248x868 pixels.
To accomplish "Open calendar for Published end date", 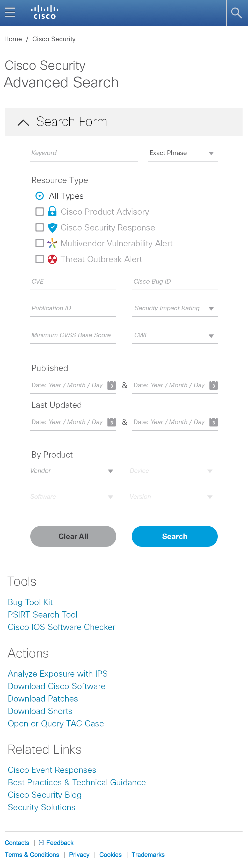I will (213, 386).
